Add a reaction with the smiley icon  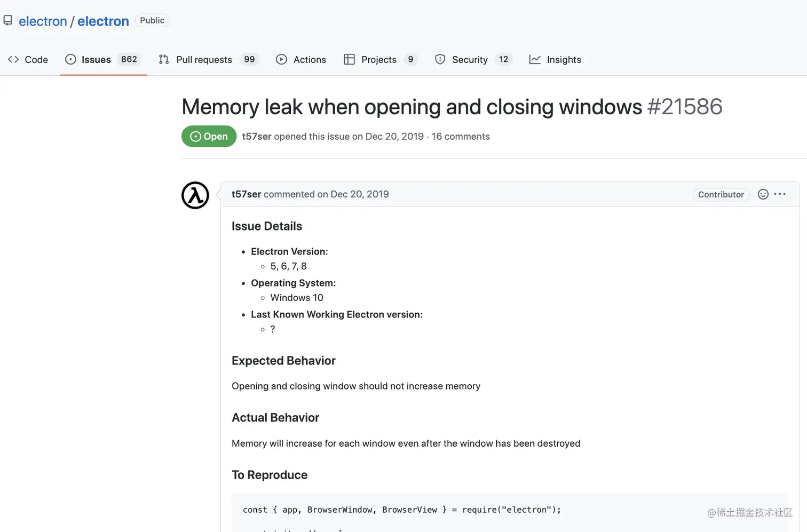coord(763,194)
